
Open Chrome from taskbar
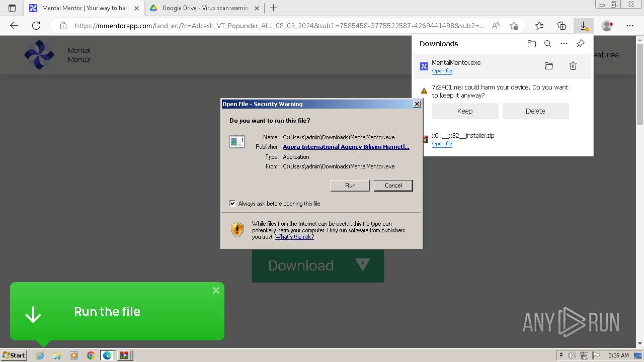point(91,355)
